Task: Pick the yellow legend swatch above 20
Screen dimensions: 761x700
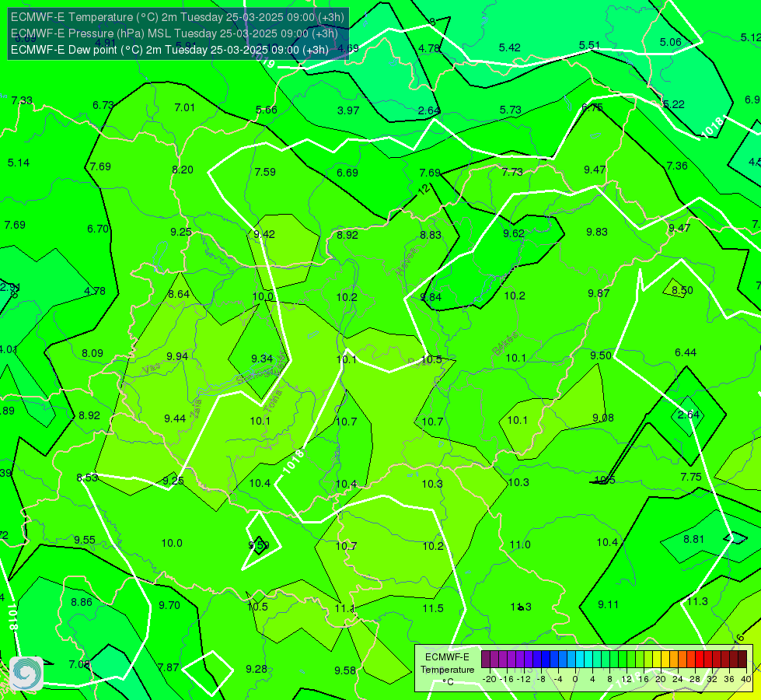Action: pos(657,660)
